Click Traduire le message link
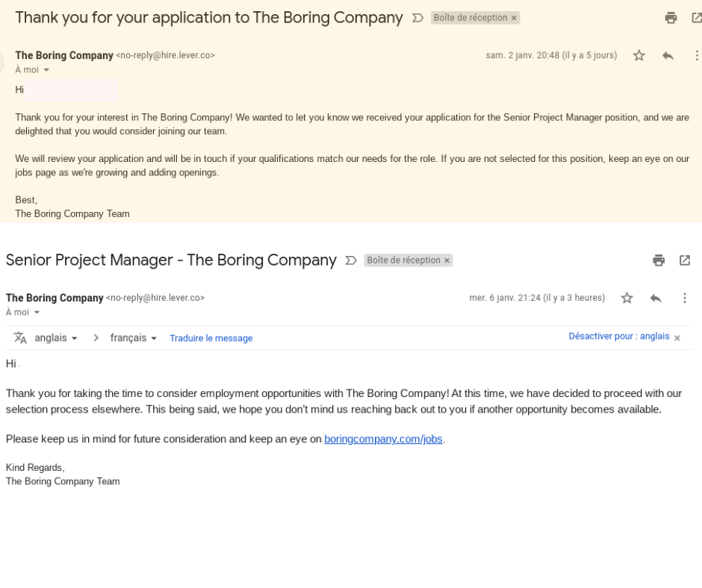The height and width of the screenshot is (588, 702). point(211,338)
